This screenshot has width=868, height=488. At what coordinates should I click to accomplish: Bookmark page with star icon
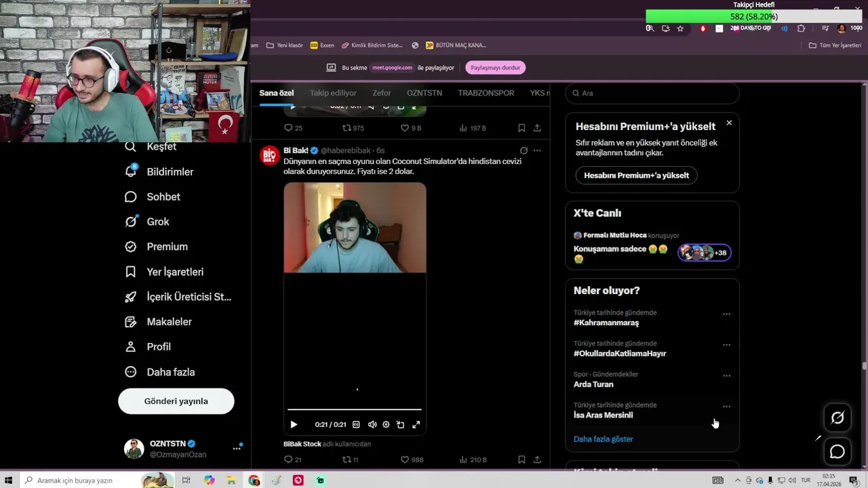pyautogui.click(x=680, y=28)
